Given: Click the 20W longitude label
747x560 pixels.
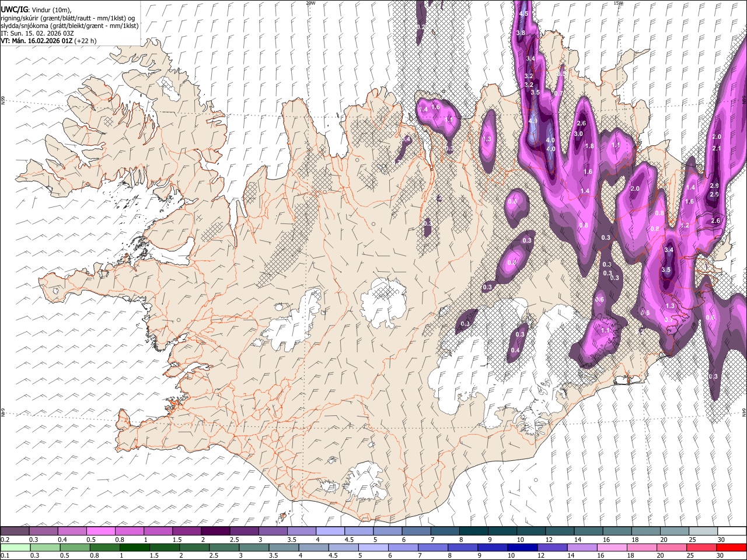Looking at the screenshot, I should pyautogui.click(x=310, y=3).
